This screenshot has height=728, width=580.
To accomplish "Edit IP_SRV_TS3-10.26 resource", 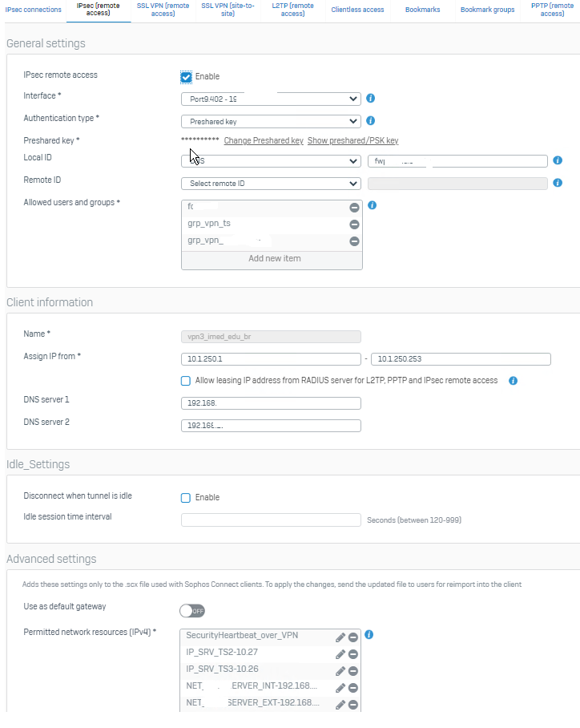I will coord(340,671).
